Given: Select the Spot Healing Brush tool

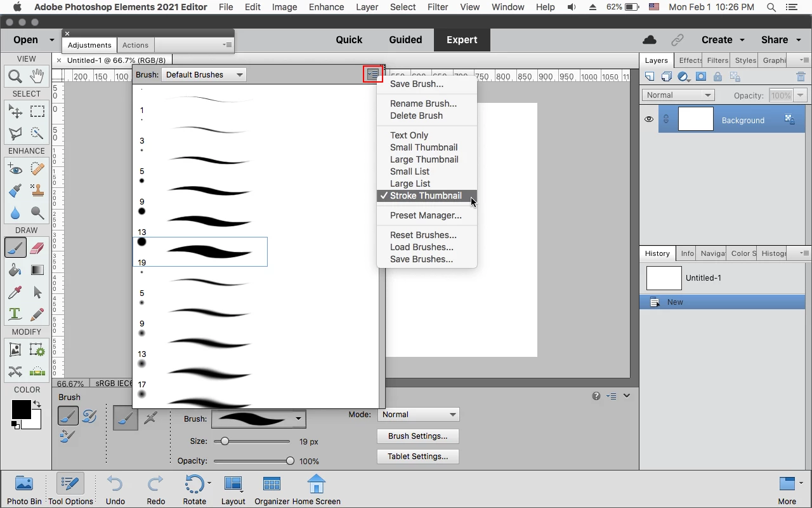Looking at the screenshot, I should click(37, 169).
